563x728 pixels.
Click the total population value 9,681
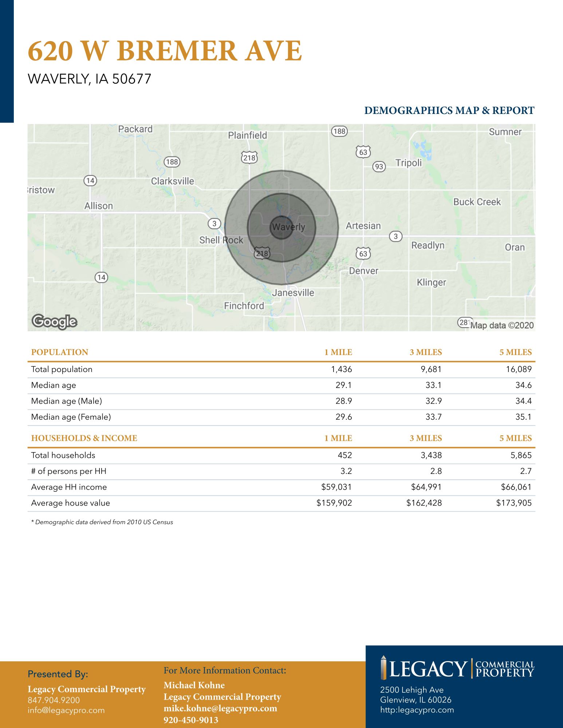coord(431,369)
